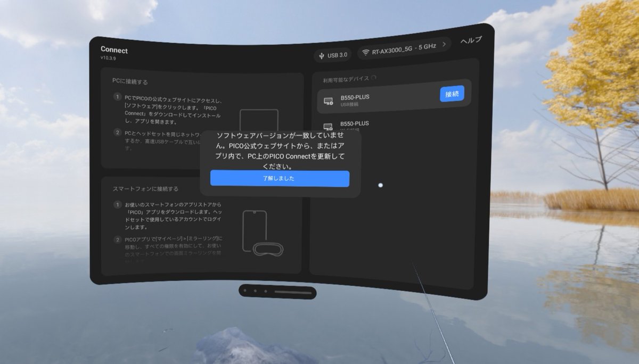The height and width of the screenshot is (364, 639).
Task: Select the first dot on the bottom navigation bar
Action: [x=245, y=291]
